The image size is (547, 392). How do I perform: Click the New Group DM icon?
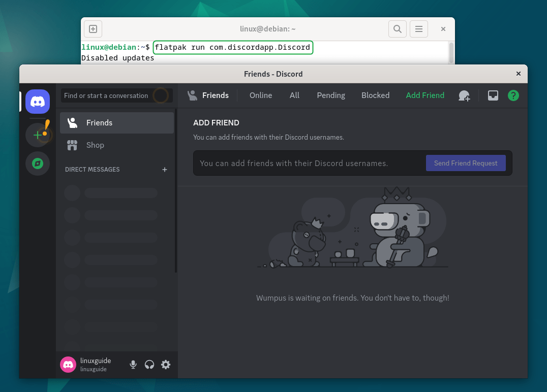tap(464, 95)
